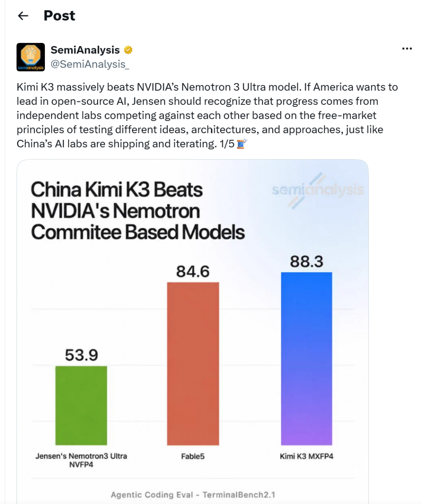Click the gold verified badge
422x504 pixels.
point(128,50)
